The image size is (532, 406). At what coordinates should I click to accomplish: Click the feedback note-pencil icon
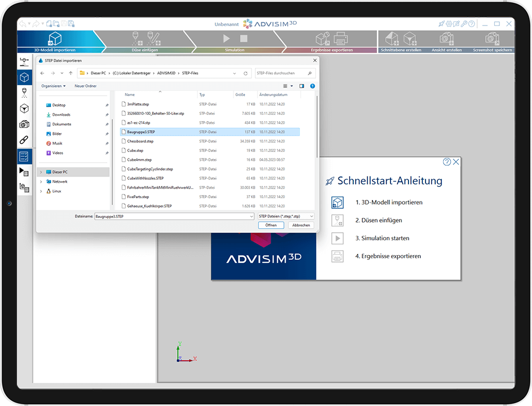456,24
